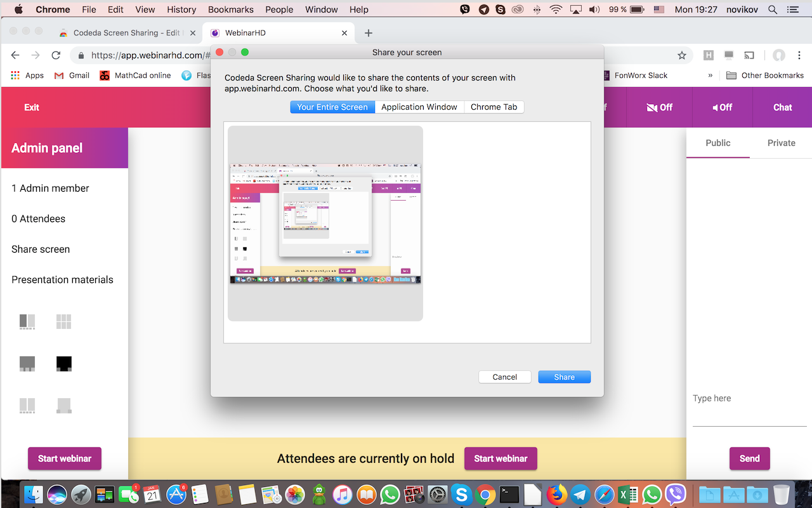Toggle the webcam Off control

pyautogui.click(x=660, y=107)
